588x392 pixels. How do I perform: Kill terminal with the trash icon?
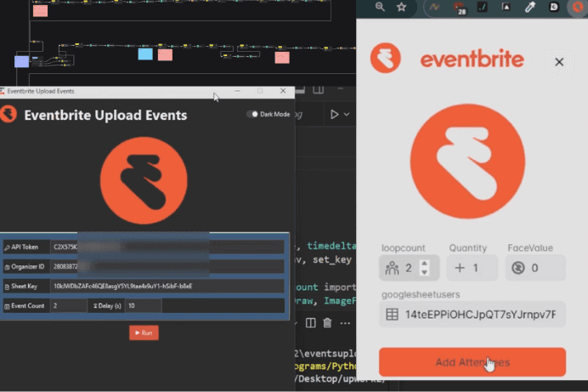pyautogui.click(x=327, y=323)
